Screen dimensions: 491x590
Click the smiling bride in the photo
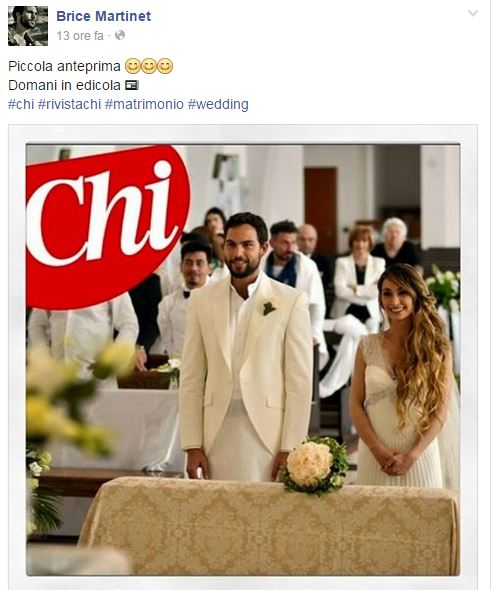(403, 376)
